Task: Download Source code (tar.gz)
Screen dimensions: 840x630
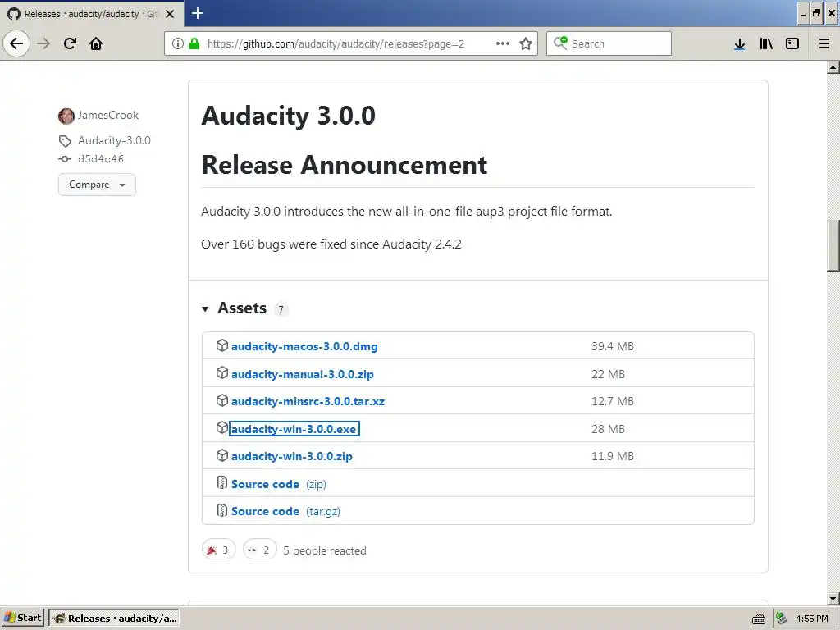Action: pyautogui.click(x=285, y=512)
